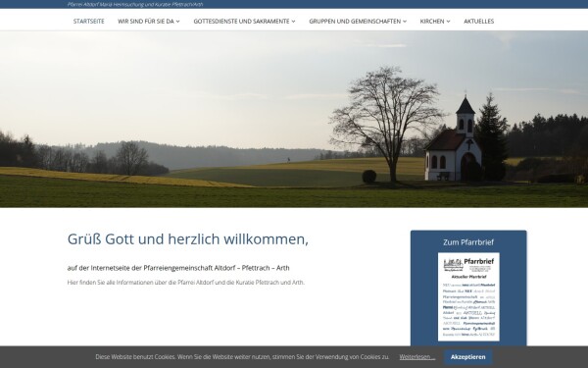
Task: Expand the Wir sind für Sie da chevron
Action: 178,22
